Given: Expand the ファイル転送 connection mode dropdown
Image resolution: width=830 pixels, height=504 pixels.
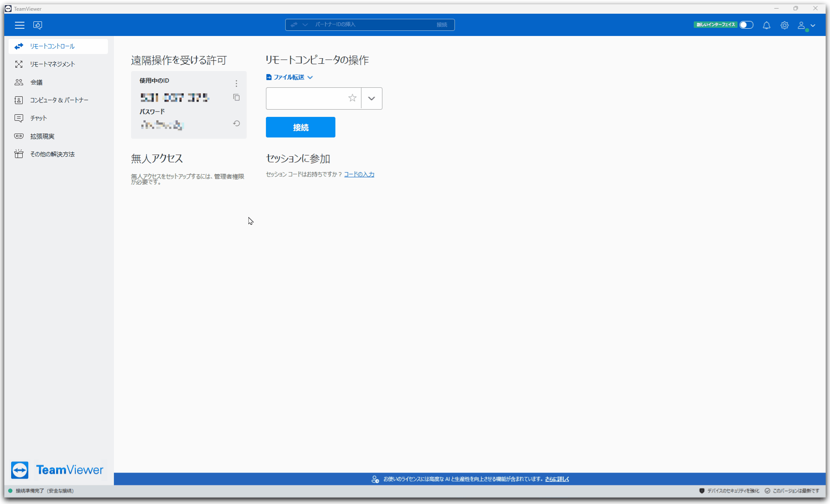Looking at the screenshot, I should coord(311,78).
